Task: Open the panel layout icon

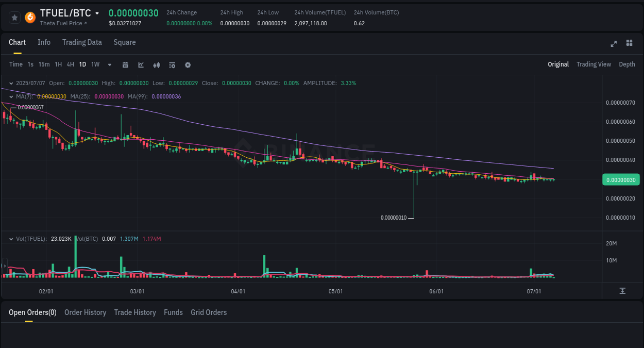Action: (x=629, y=44)
